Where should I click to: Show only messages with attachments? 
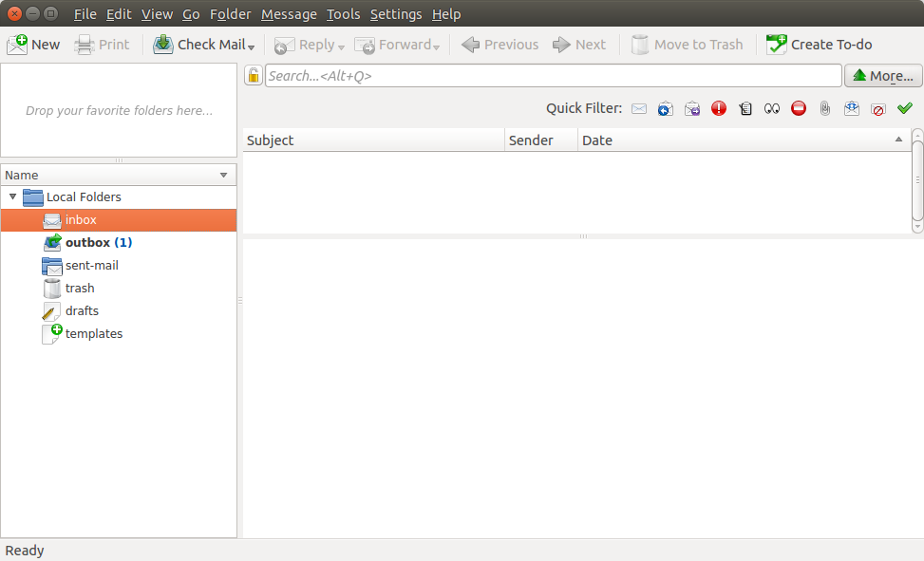tap(825, 109)
